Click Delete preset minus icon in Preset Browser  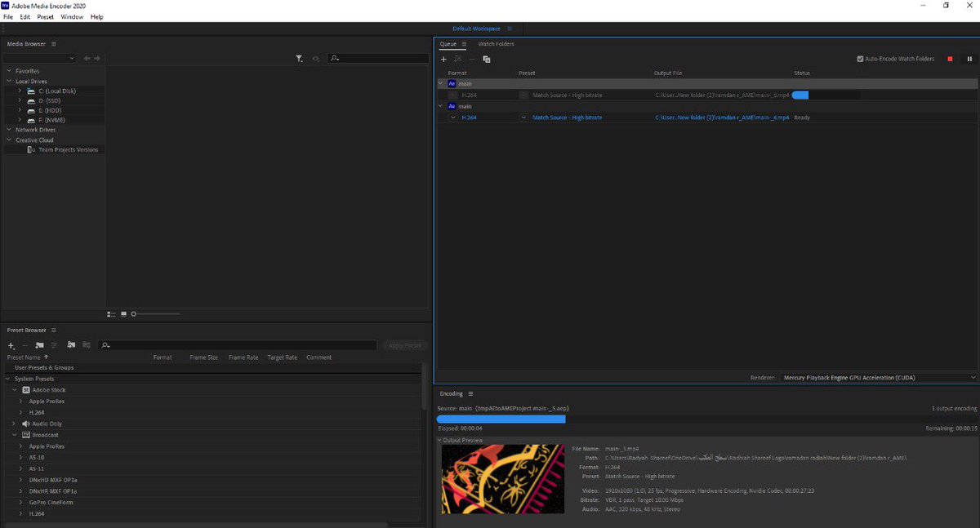click(25, 346)
